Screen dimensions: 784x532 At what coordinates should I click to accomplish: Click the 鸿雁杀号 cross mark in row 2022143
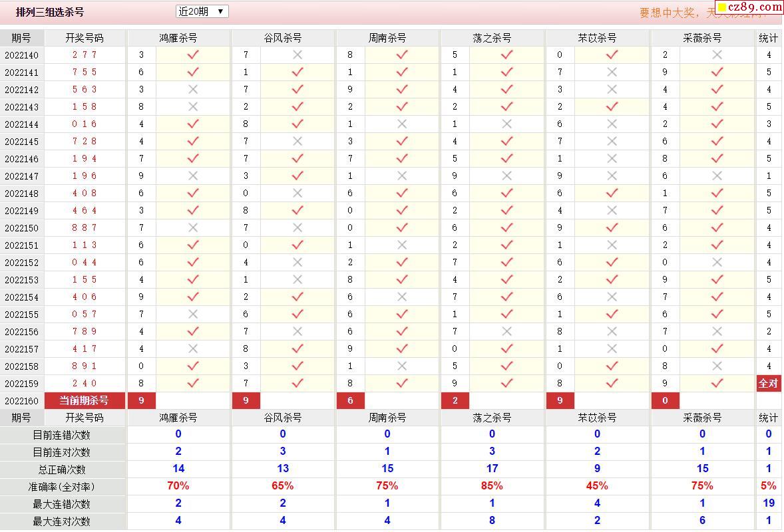tap(193, 106)
